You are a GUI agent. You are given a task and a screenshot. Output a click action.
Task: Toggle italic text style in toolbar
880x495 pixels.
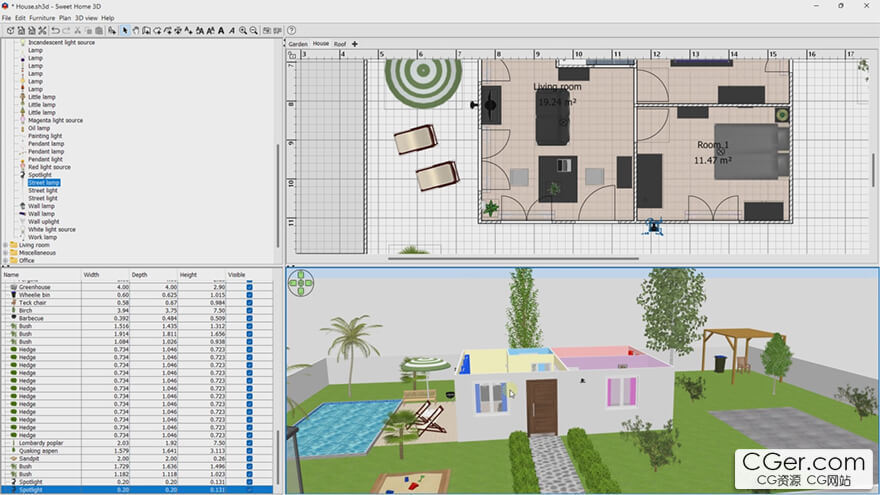(x=231, y=30)
